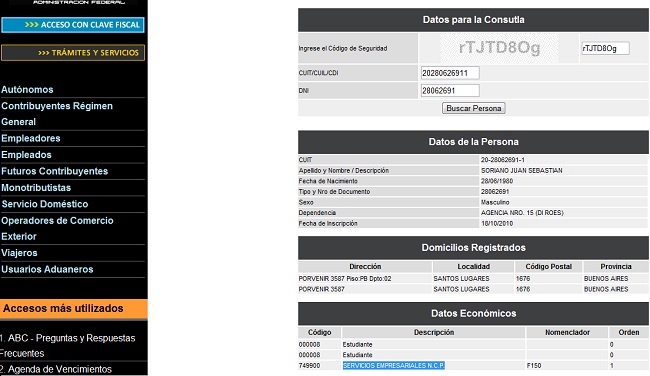The image size is (650, 376).
Task: Go to Monotributistas
Action: 36,187
